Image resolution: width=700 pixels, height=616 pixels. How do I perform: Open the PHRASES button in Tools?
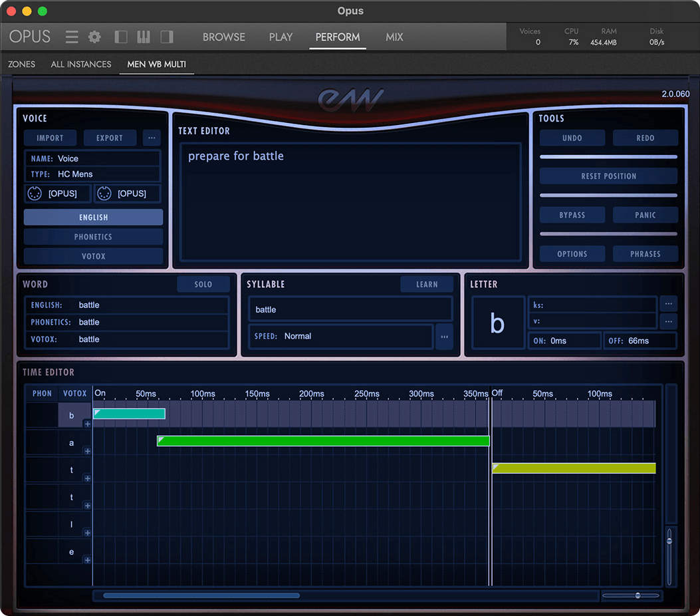pyautogui.click(x=645, y=253)
